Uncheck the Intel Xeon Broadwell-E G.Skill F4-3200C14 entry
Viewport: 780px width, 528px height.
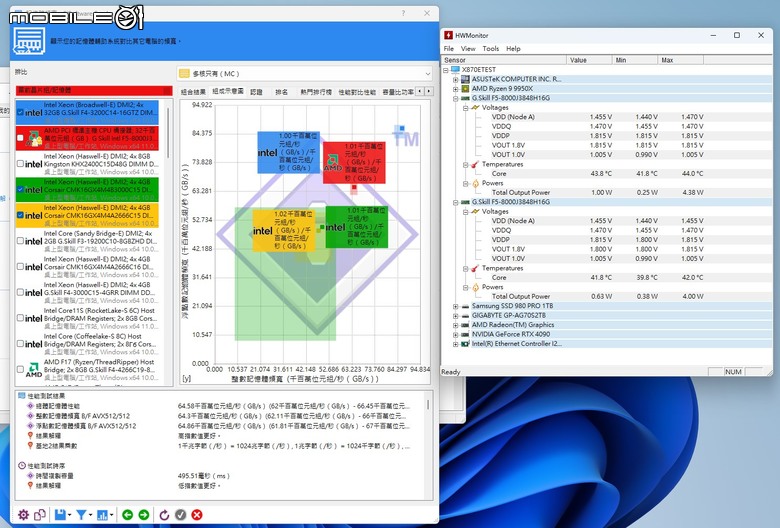point(20,112)
